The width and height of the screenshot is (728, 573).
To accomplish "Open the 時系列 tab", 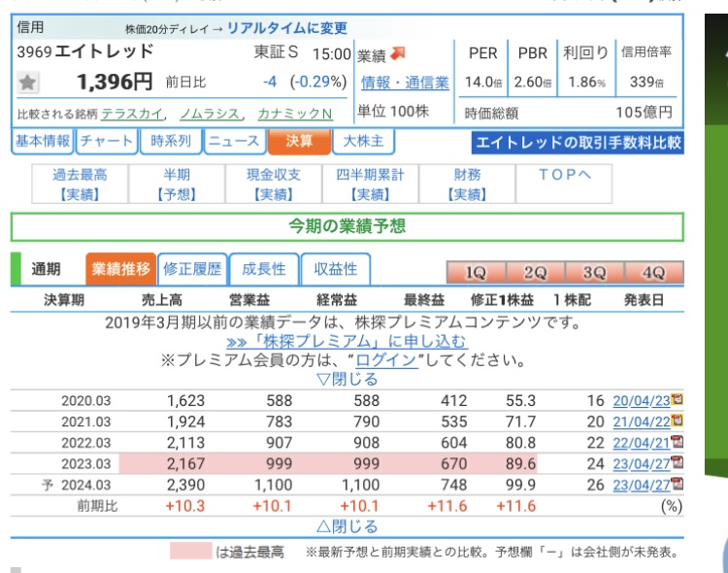I will pyautogui.click(x=171, y=141).
